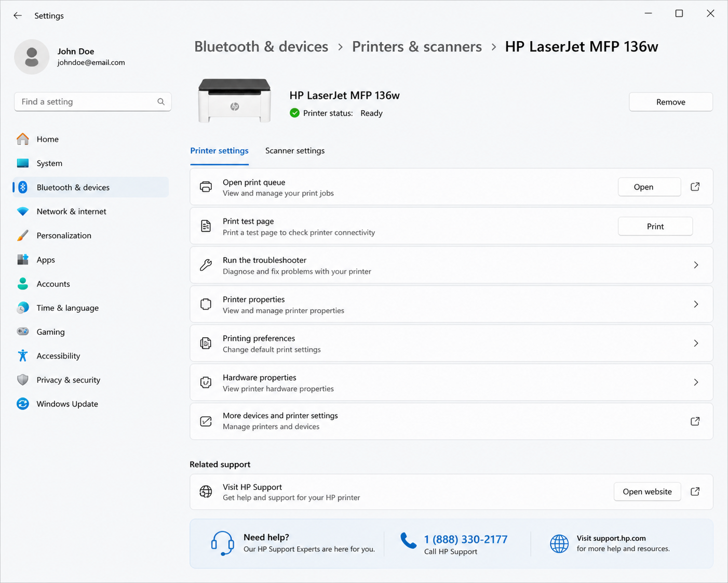The image size is (728, 583).
Task: Click 'Change default print settings' description
Action: pyautogui.click(x=272, y=350)
